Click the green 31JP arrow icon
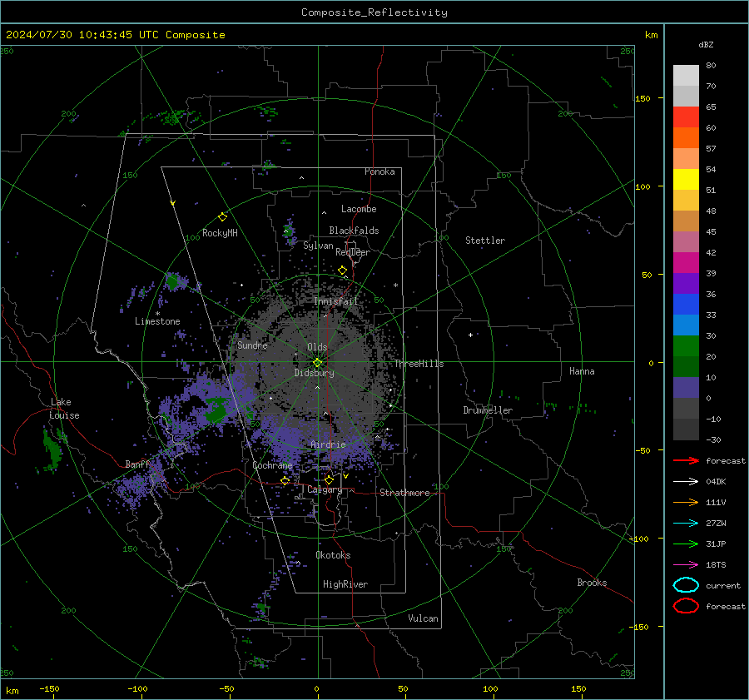 click(686, 544)
